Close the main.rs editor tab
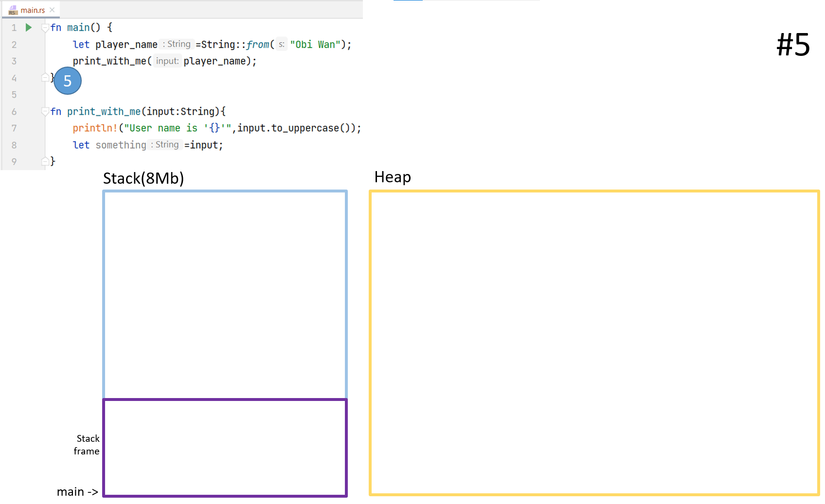Image resolution: width=825 pixels, height=504 pixels. pyautogui.click(x=52, y=10)
